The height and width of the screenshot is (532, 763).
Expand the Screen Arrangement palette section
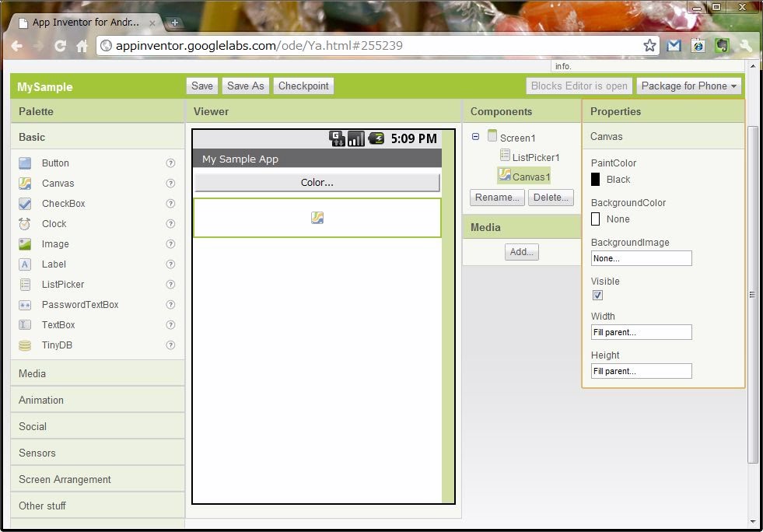(x=65, y=479)
